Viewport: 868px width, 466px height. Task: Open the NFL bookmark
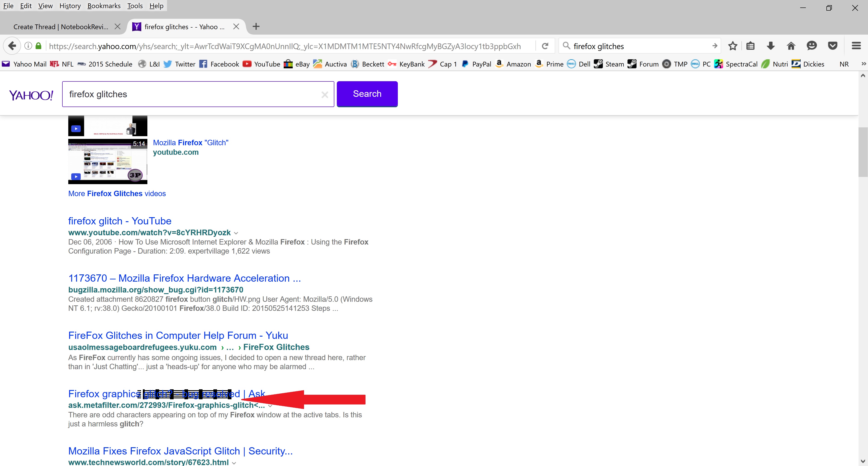(62, 64)
